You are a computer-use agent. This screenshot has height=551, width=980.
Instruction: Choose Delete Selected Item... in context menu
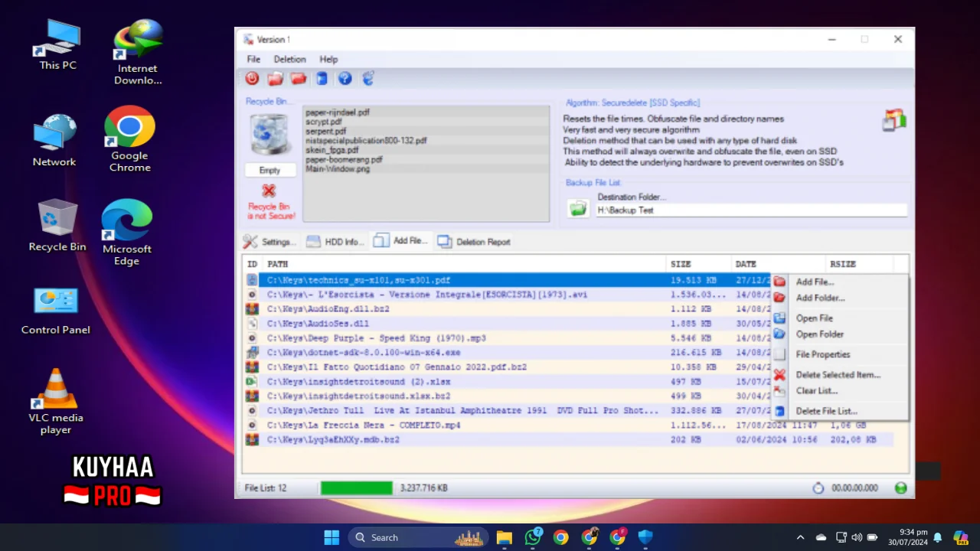pos(838,375)
